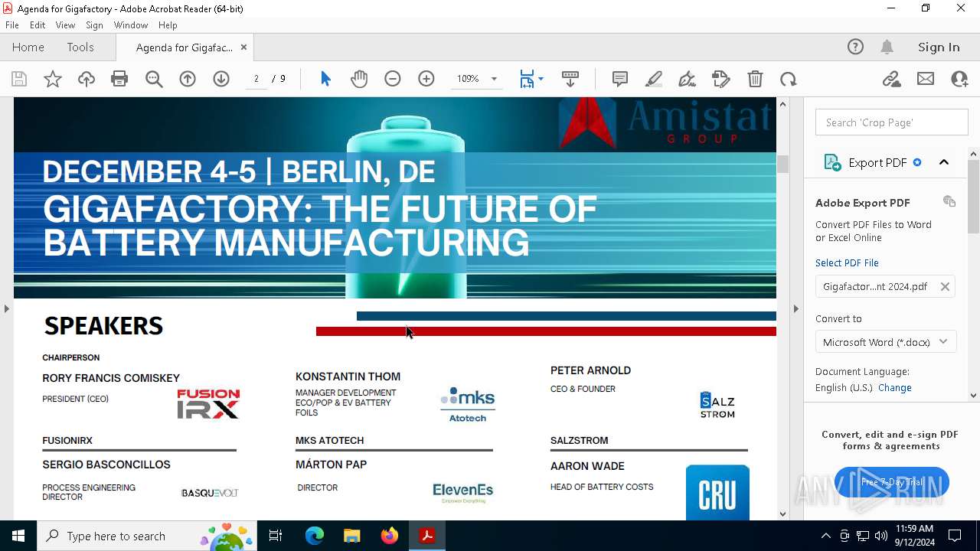Go to previous page arrow
980x551 pixels.
point(188,79)
